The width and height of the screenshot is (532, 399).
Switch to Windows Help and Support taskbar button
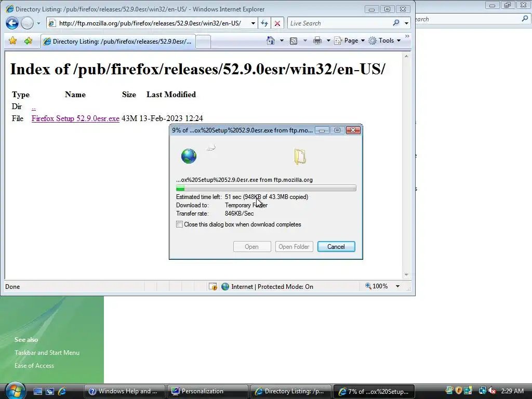pos(124,391)
